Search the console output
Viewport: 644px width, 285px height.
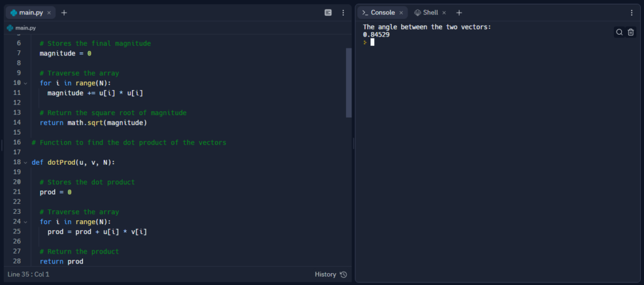(x=619, y=32)
